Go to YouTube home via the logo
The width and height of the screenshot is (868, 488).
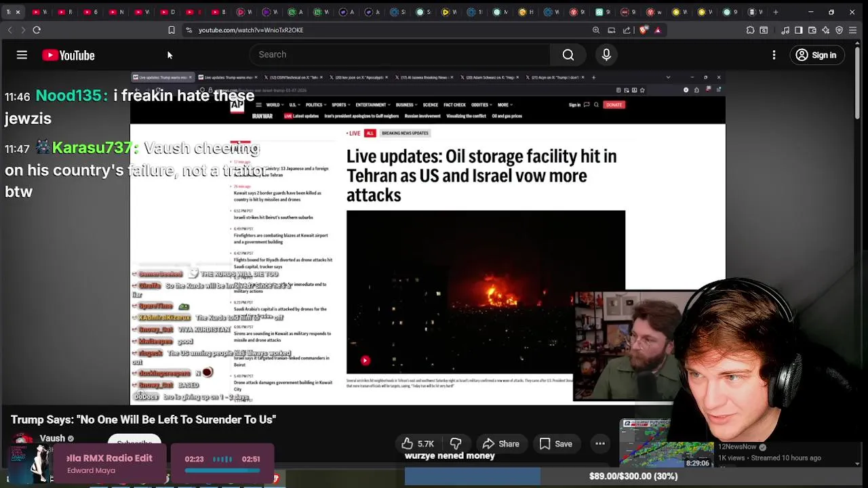pyautogui.click(x=68, y=56)
